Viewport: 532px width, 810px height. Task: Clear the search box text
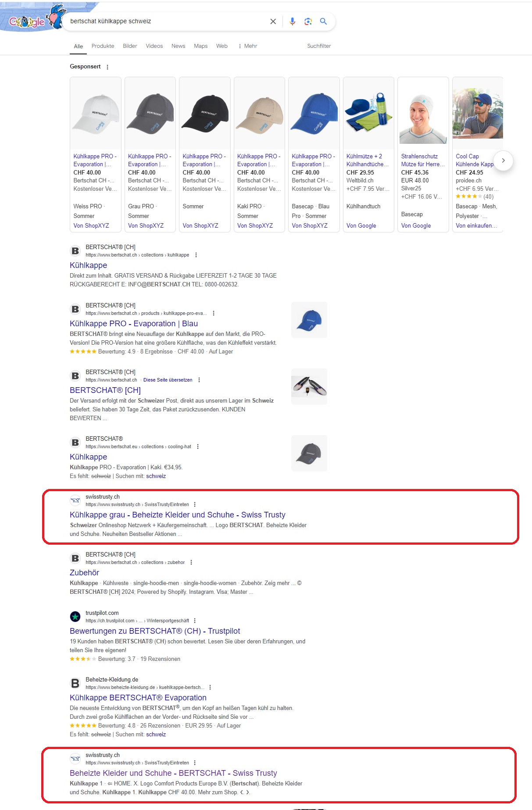pyautogui.click(x=273, y=21)
